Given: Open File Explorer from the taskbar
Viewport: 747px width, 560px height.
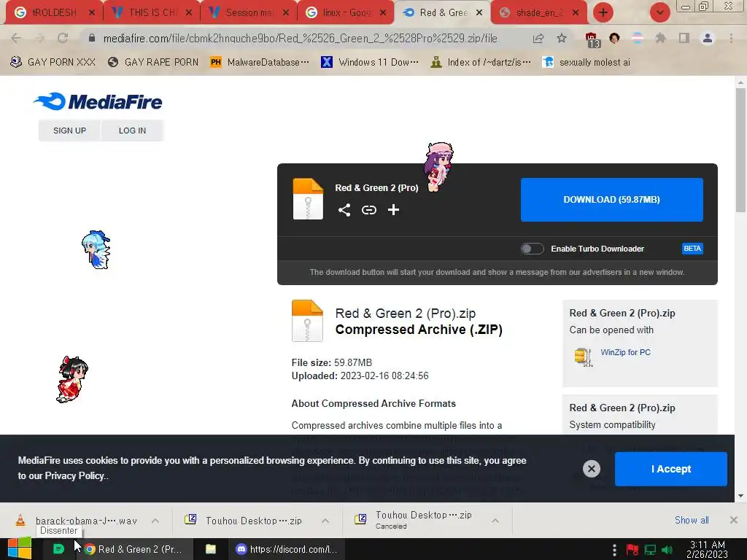Looking at the screenshot, I should coord(211,549).
